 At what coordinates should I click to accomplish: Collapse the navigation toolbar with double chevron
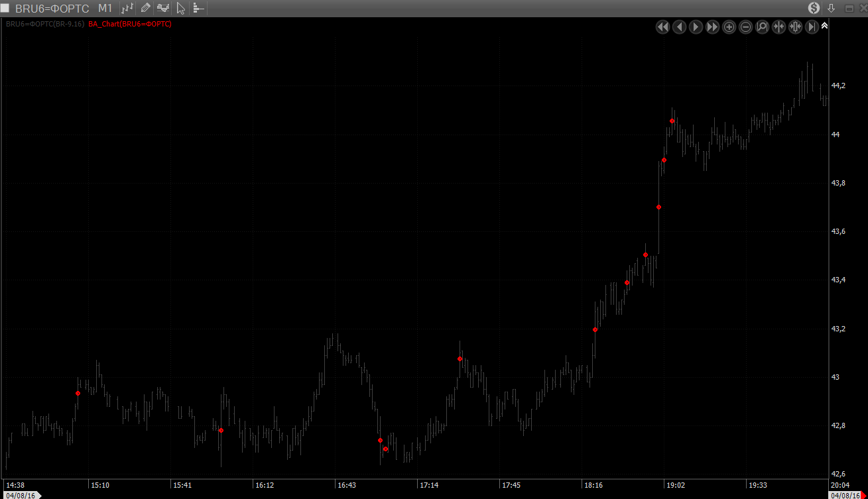[x=824, y=26]
